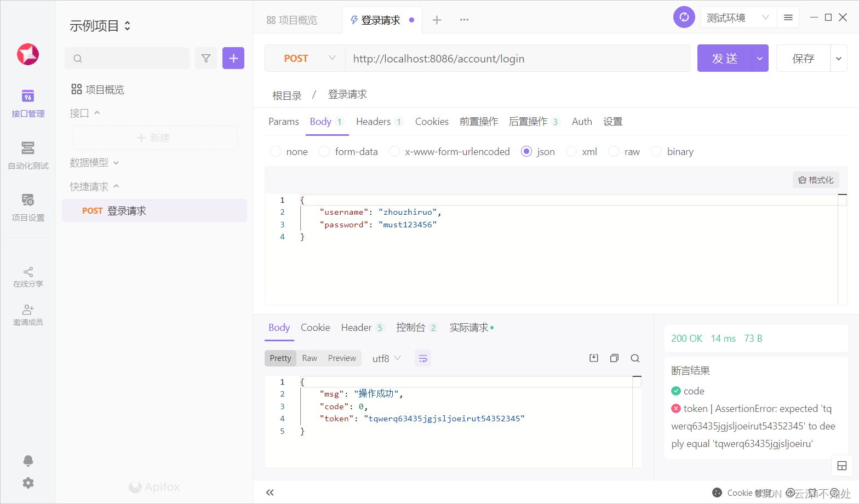Open the send button dropdown arrow
Screen dimensions: 859x504
tap(760, 58)
